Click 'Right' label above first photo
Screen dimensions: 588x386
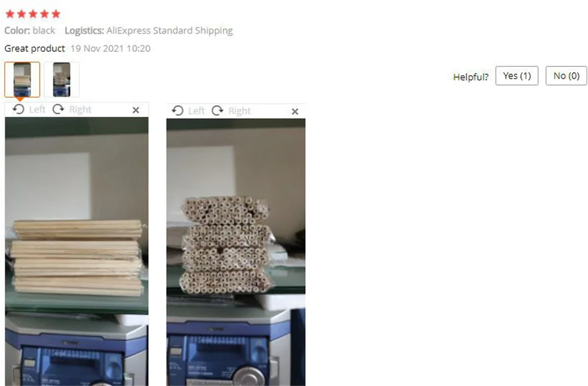(x=80, y=109)
